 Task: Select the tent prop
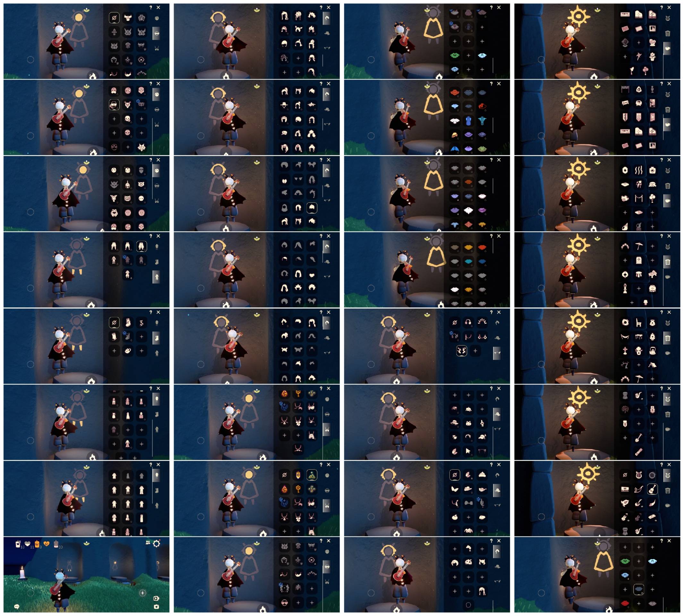point(652,365)
